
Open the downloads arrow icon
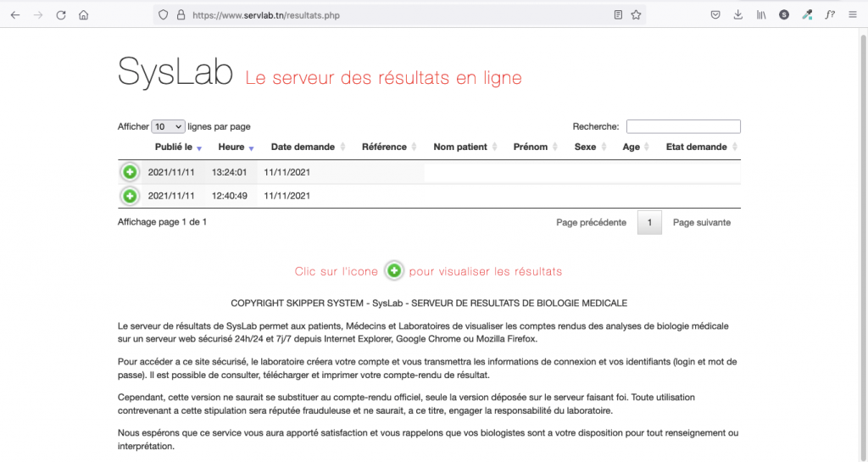[737, 14]
